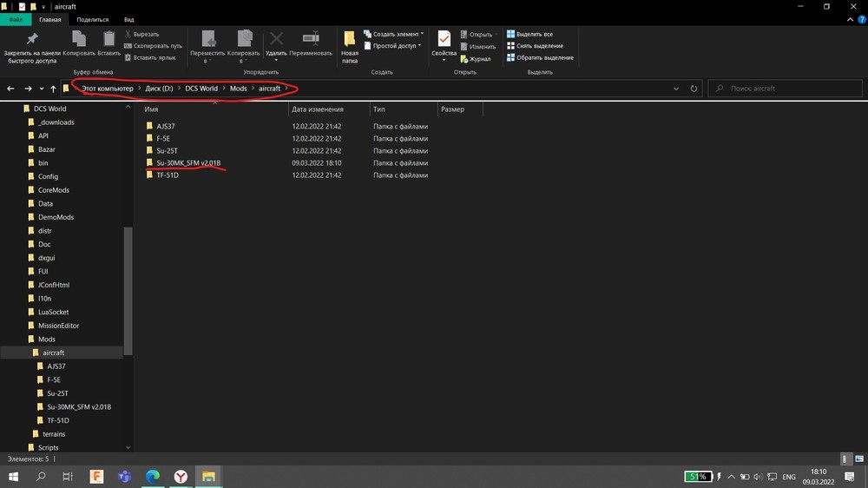This screenshot has width=868, height=488.
Task: Open Microsoft Edge from taskbar
Action: [x=153, y=477]
